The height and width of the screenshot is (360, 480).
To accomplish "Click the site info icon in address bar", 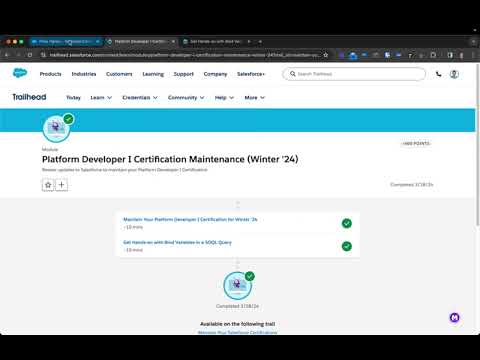I will (x=43, y=55).
